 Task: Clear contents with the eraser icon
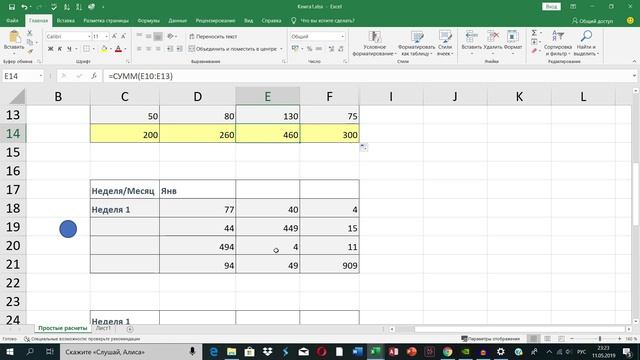click(534, 51)
